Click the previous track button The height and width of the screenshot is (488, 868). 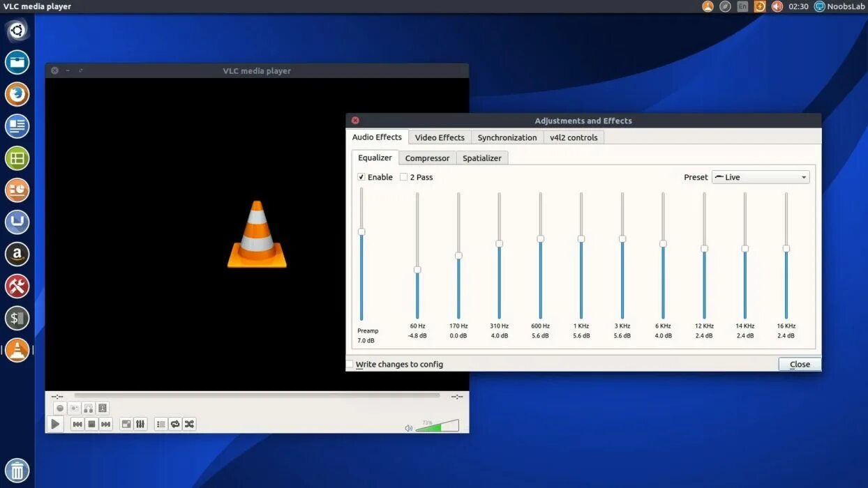[77, 424]
